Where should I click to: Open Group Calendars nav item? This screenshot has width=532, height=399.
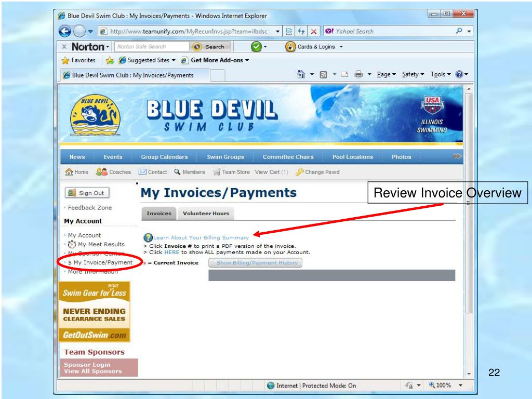coord(164,157)
